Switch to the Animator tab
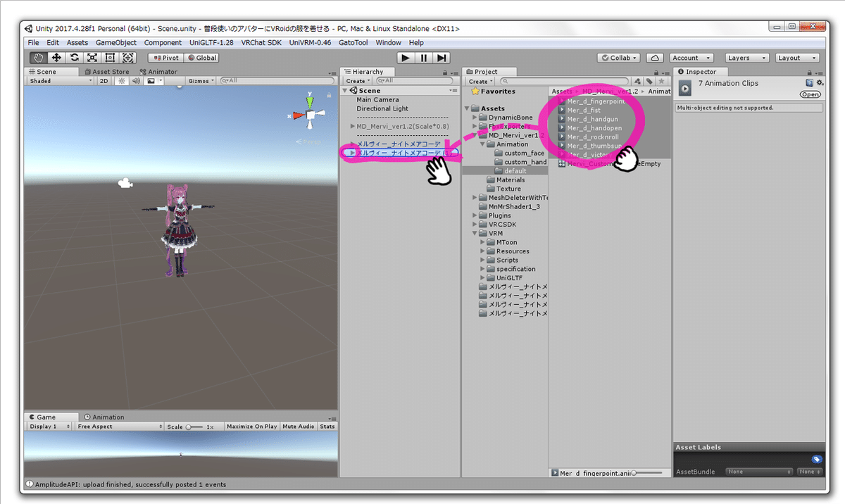Viewport: 845px width, 504px height. coord(158,72)
